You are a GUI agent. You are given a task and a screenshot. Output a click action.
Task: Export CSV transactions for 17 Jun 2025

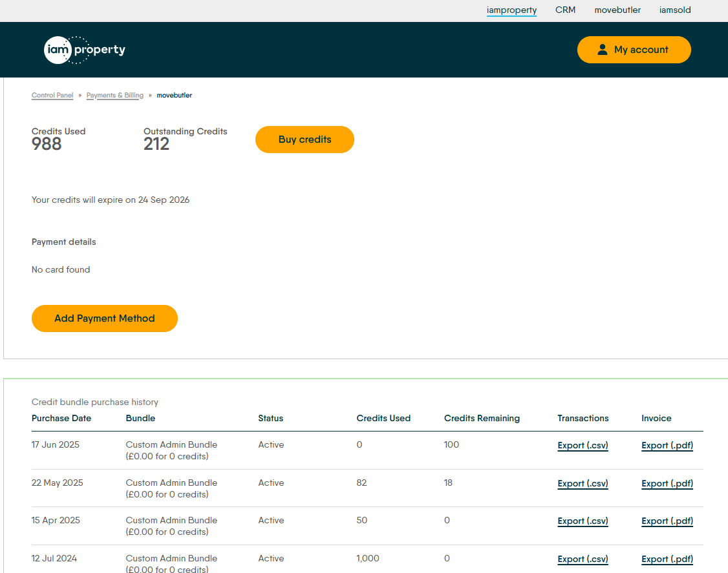[583, 446]
